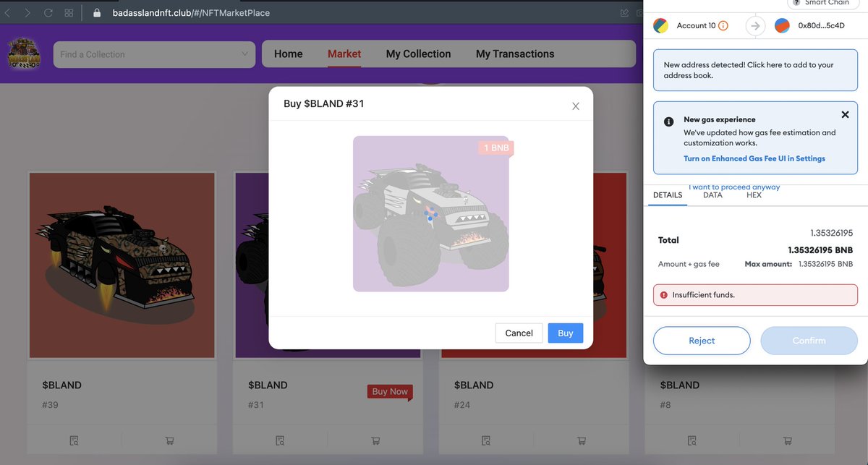Click the monster truck NFT image in dialog
This screenshot has height=465, width=868.
[431, 214]
